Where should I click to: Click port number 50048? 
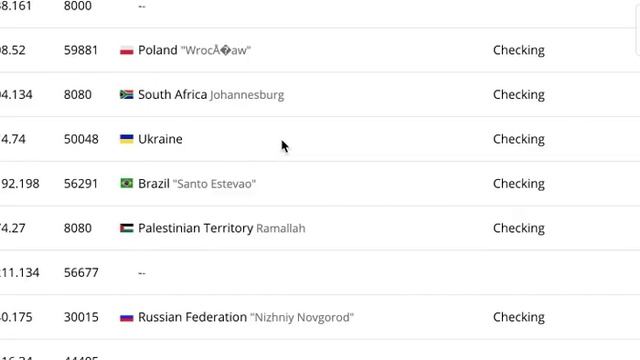pyautogui.click(x=81, y=139)
